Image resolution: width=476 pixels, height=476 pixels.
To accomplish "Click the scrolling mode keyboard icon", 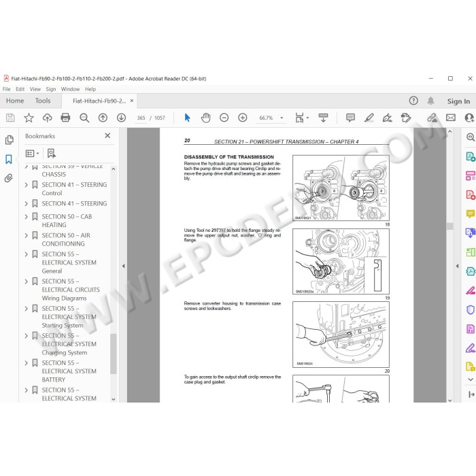I will pyautogui.click(x=323, y=118).
